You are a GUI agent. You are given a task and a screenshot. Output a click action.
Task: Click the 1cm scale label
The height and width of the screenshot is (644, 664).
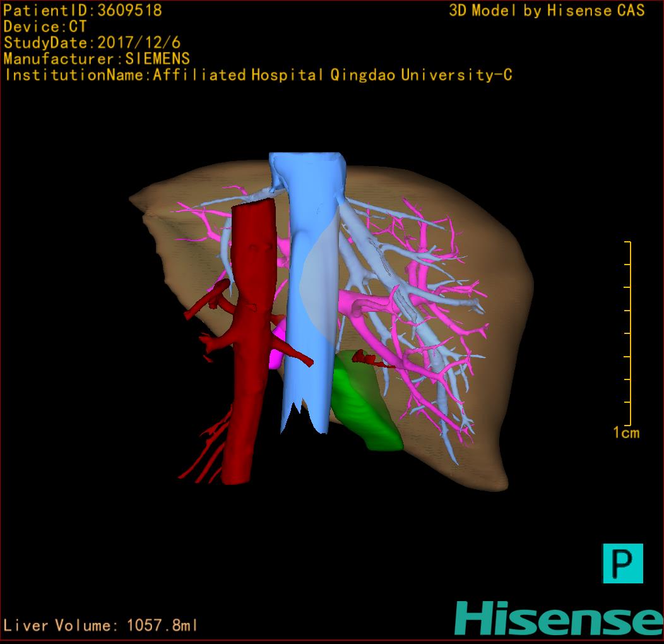[626, 432]
